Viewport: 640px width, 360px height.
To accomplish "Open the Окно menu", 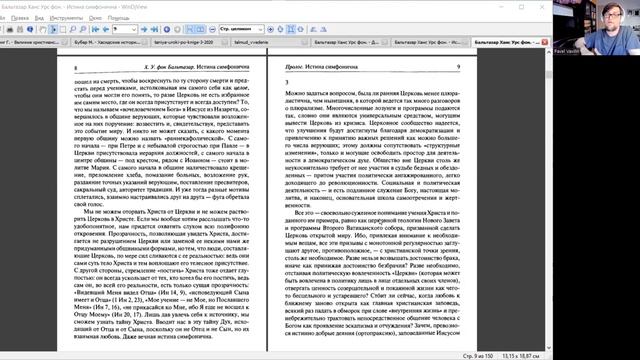I will 95,18.
